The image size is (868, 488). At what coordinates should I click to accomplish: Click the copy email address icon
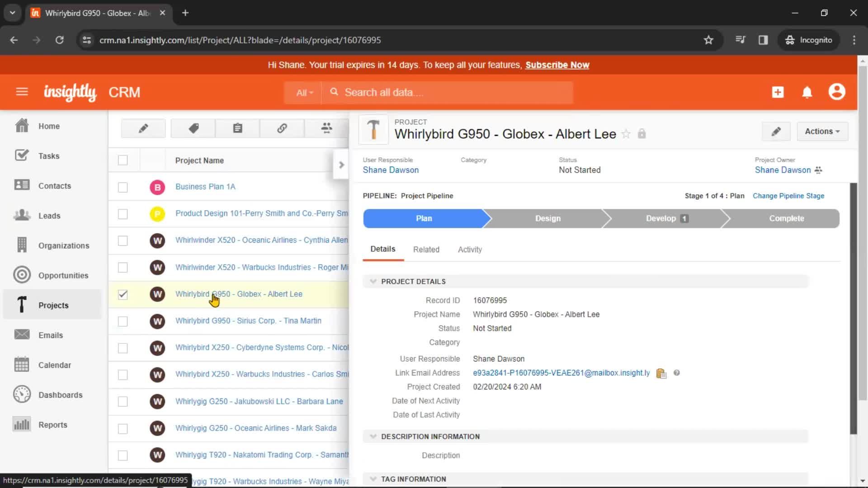[660, 373]
